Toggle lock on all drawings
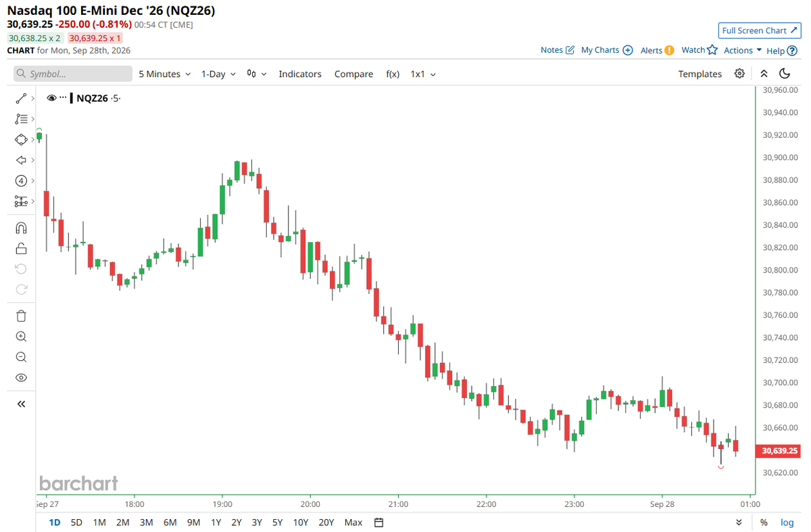811x532 pixels. coord(21,248)
